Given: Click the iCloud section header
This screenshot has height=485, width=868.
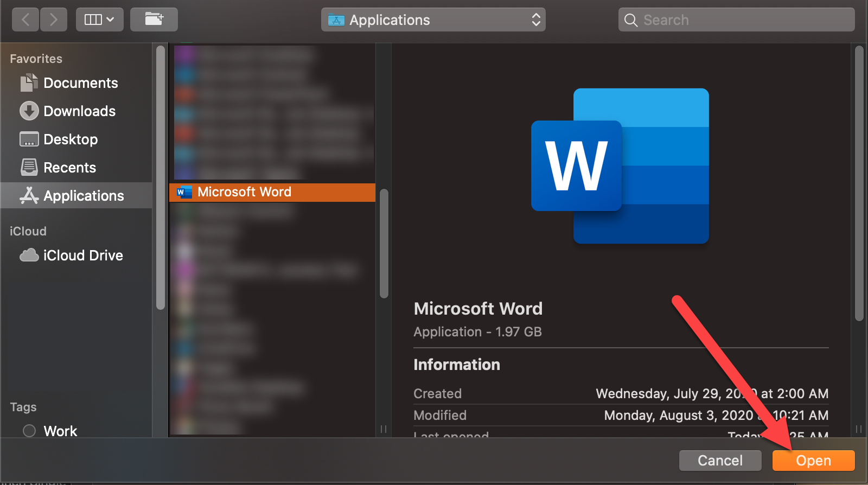Looking at the screenshot, I should coord(28,231).
